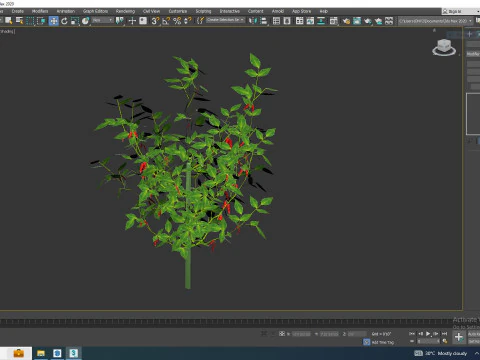Activate the Select and Place tool
The image size is (480, 360).
pos(86,21)
